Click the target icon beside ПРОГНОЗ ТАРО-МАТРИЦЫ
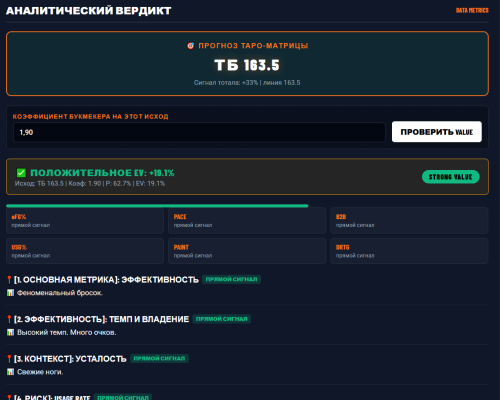Viewport: 500px width, 400px height. point(190,46)
